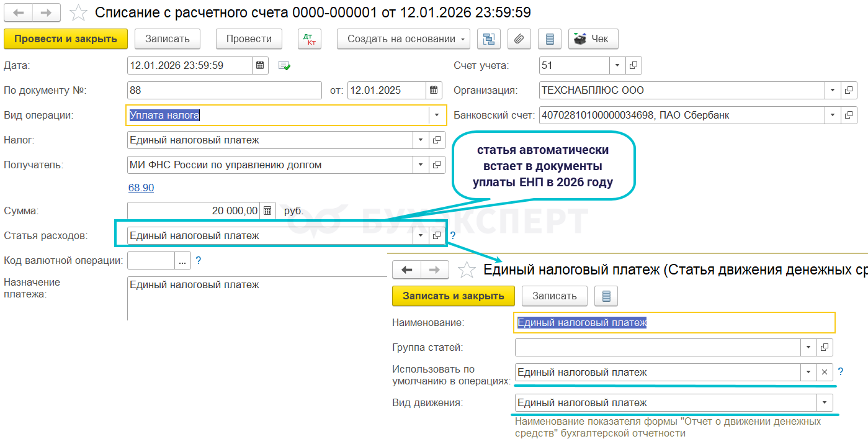Open the 68.90 account link
868x444 pixels.
141,188
